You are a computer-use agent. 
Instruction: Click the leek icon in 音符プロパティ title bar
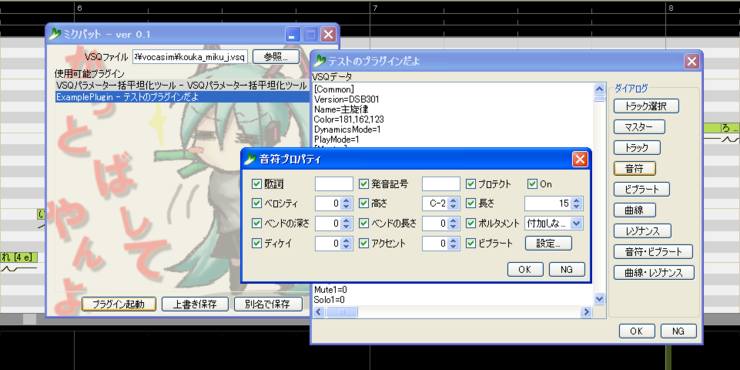pyautogui.click(x=250, y=160)
